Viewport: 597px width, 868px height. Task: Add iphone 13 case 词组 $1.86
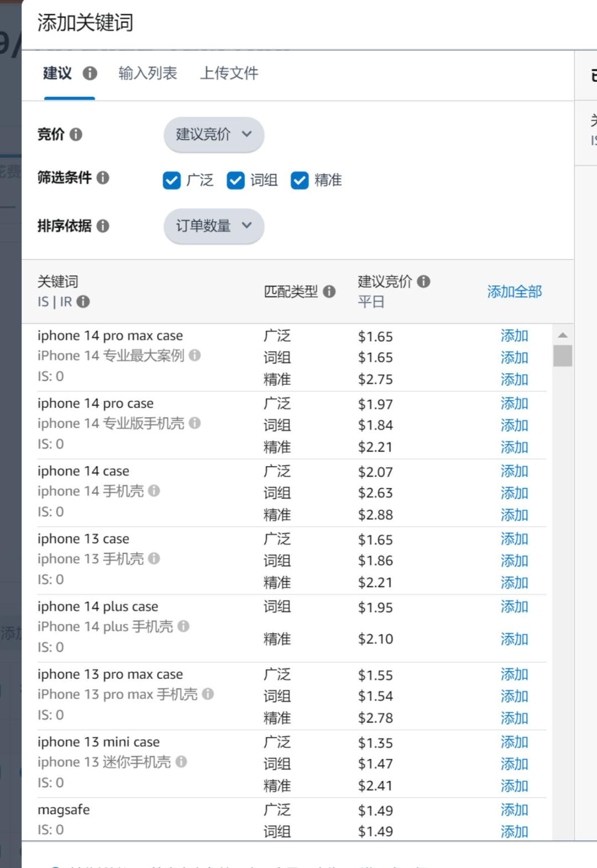point(514,561)
